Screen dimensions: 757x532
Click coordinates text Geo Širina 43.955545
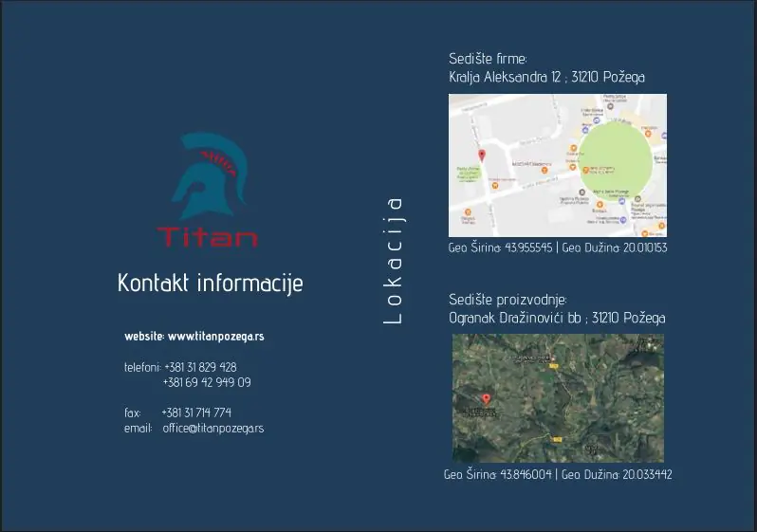500,248
